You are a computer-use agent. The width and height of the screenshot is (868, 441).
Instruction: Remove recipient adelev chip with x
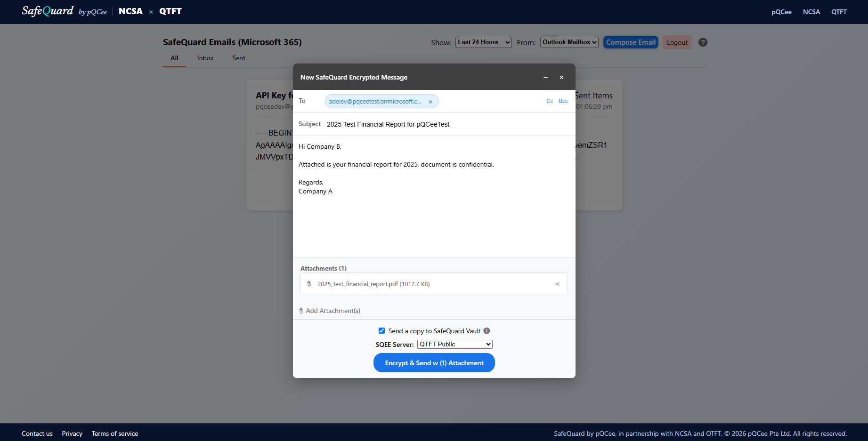tap(430, 102)
